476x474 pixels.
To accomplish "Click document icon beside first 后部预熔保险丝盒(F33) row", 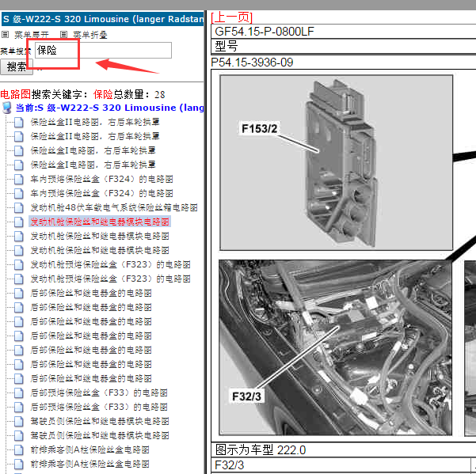I will click(18, 393).
